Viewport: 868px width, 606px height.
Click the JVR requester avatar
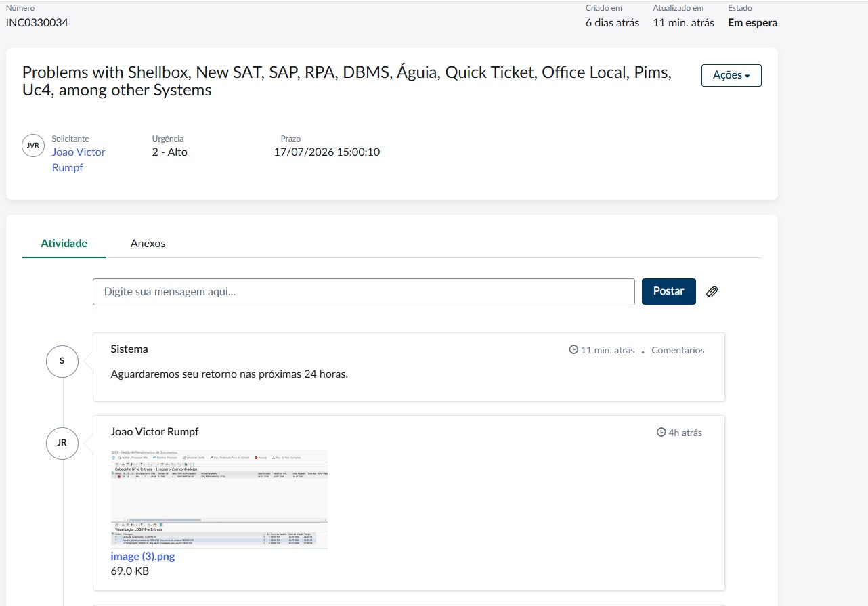pos(32,146)
